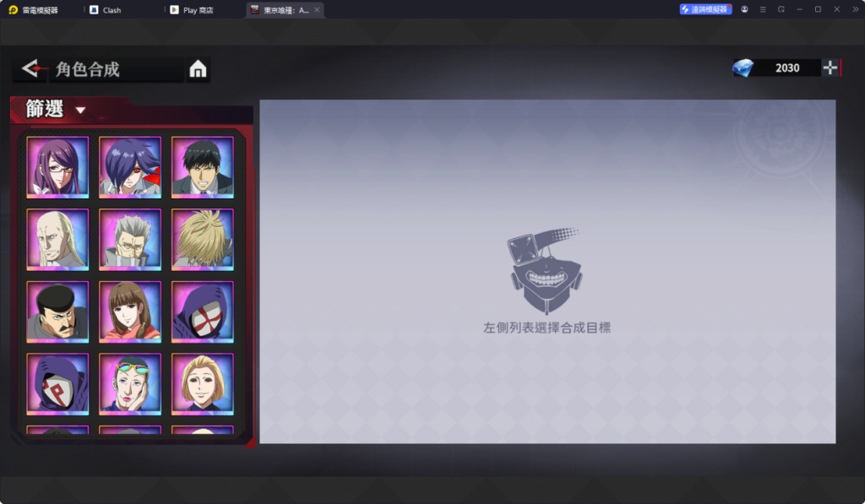Switch to the Clash tab
This screenshot has width=865, height=504.
112,10
